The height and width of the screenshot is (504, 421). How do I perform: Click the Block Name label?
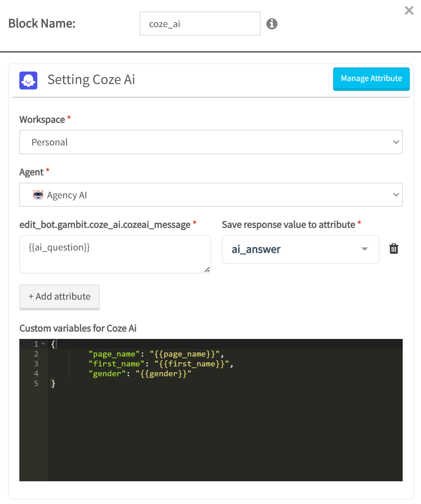(42, 23)
